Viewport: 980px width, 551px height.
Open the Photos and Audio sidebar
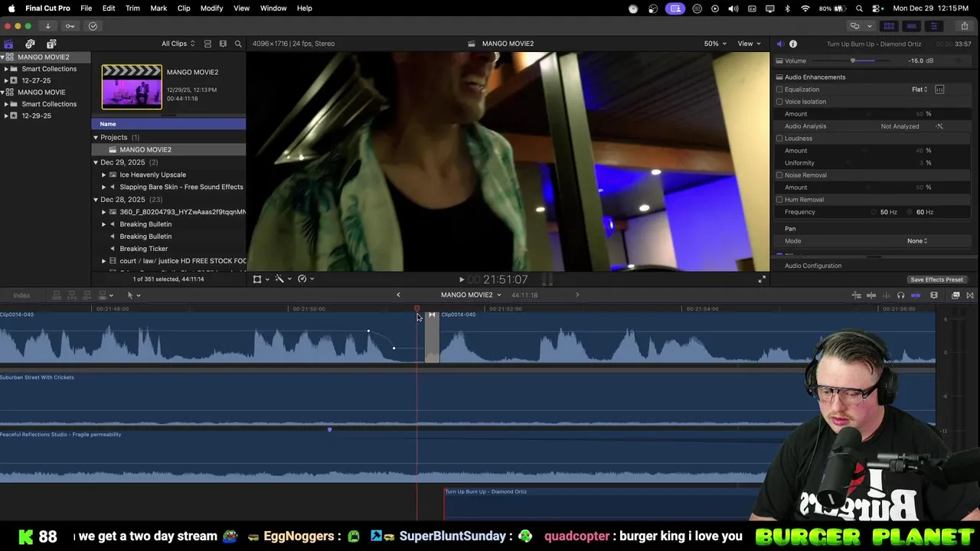point(30,44)
